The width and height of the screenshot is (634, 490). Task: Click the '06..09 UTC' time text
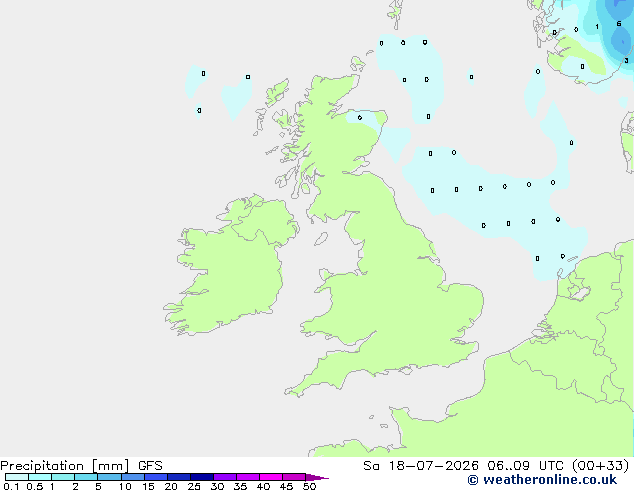click(525, 466)
